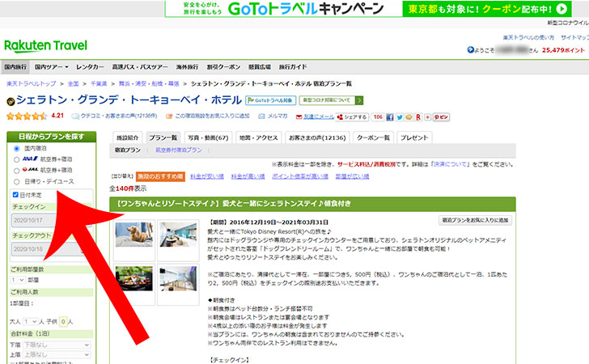The image size is (589, 364).
Task: Click the 楽天トラベルの使い方 link
Action: [528, 37]
